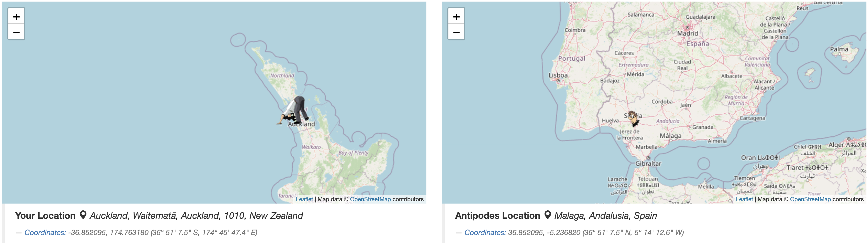Click the Gibraltar label on the map
Viewport: 868px width, 245px height.
[x=648, y=163]
